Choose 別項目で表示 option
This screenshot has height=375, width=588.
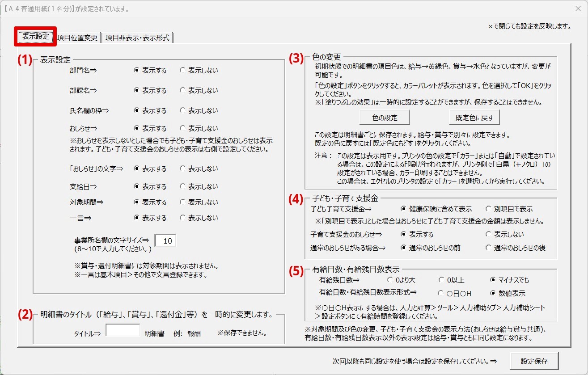tap(509, 209)
